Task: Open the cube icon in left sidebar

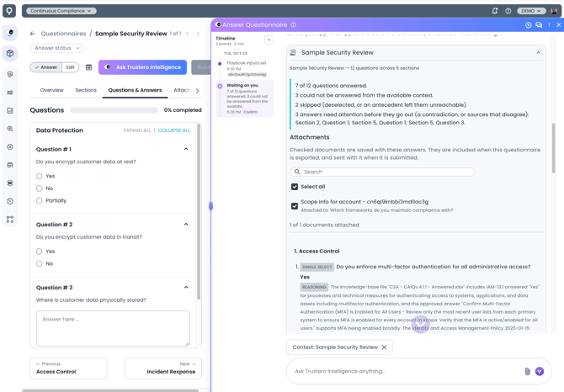Action: click(10, 53)
